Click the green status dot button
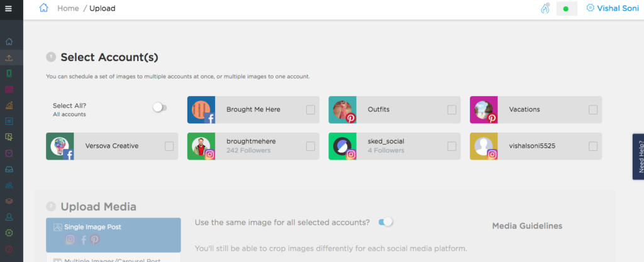This screenshot has height=262, width=644. (567, 9)
